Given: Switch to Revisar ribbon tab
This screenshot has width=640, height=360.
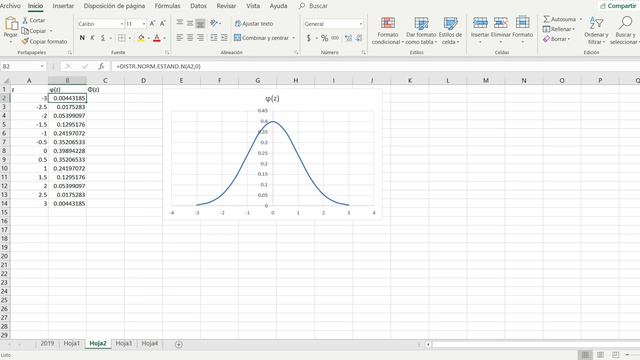Looking at the screenshot, I should [x=226, y=6].
